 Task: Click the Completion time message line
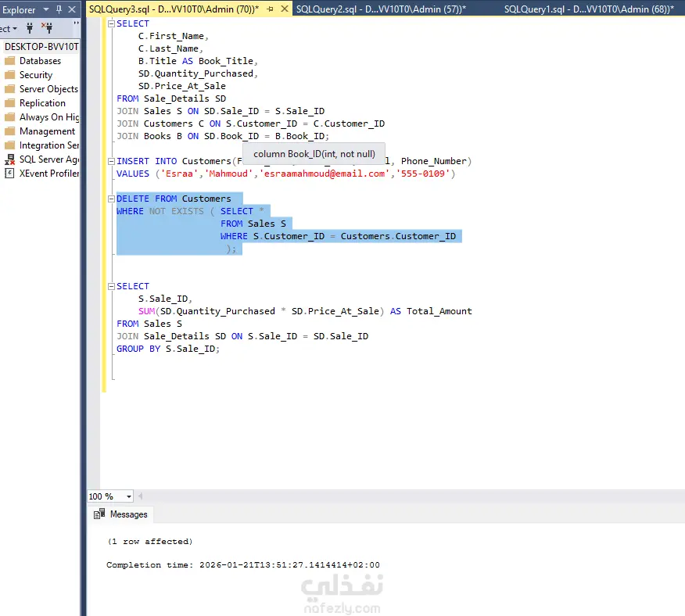click(x=243, y=564)
